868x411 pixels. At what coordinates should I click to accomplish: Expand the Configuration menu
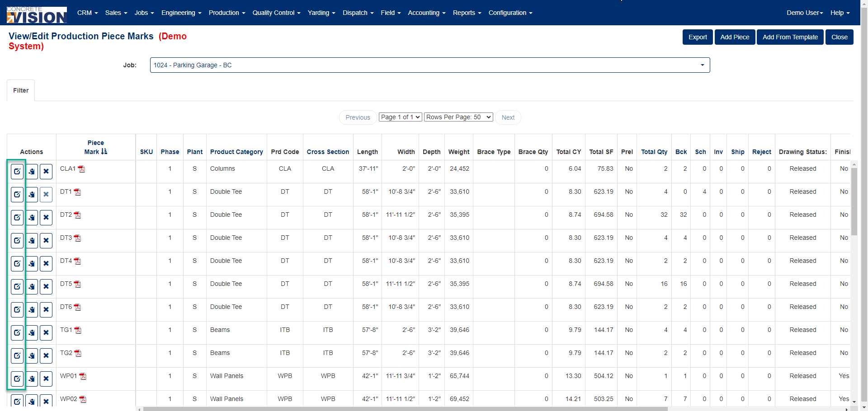[510, 13]
